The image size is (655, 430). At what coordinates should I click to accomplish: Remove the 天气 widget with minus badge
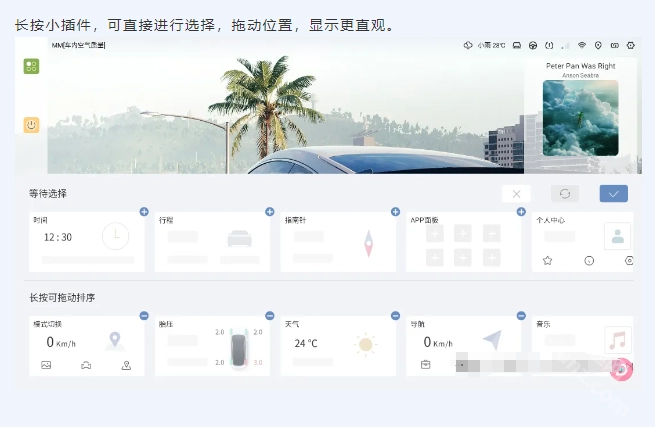click(395, 316)
